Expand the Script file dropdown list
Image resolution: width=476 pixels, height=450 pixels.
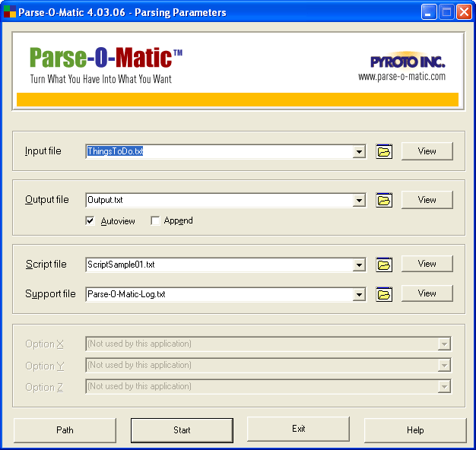pos(359,265)
